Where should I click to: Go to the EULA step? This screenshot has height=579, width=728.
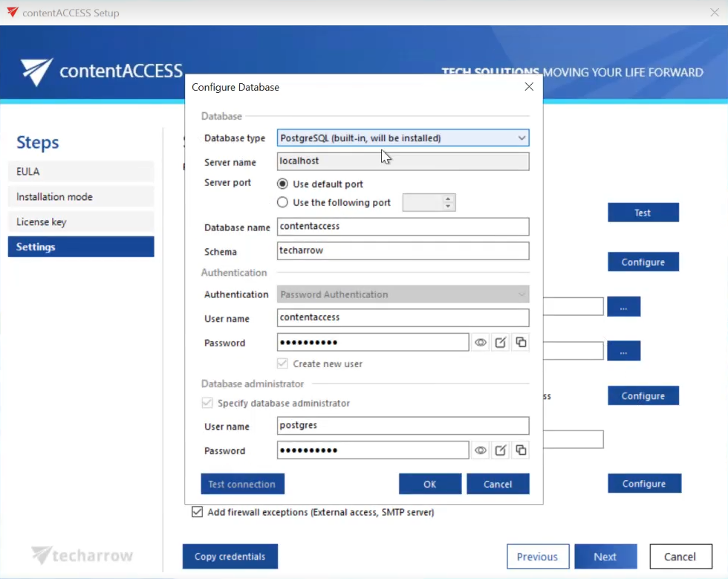coord(81,172)
